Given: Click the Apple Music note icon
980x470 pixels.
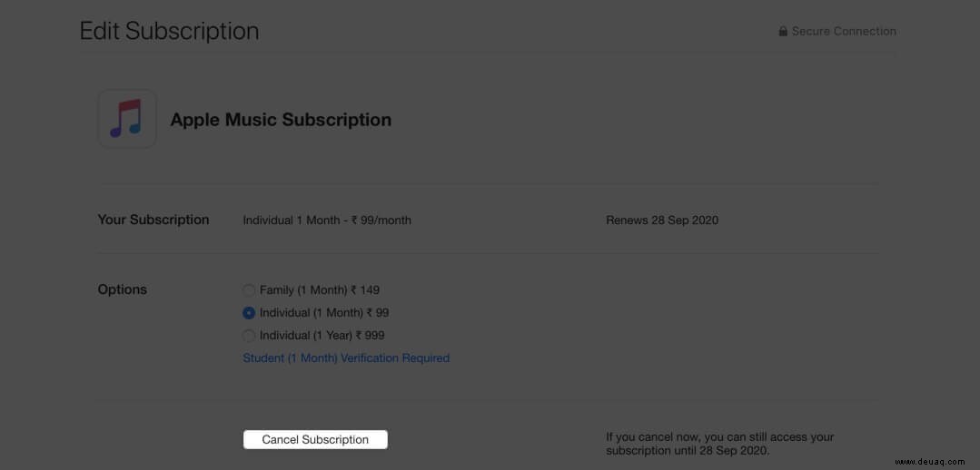Looking at the screenshot, I should (127, 119).
